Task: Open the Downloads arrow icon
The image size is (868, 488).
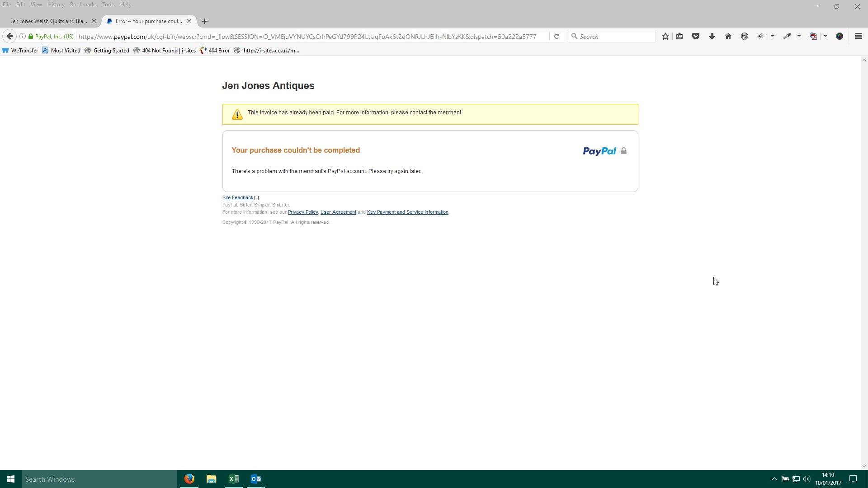Action: (712, 36)
